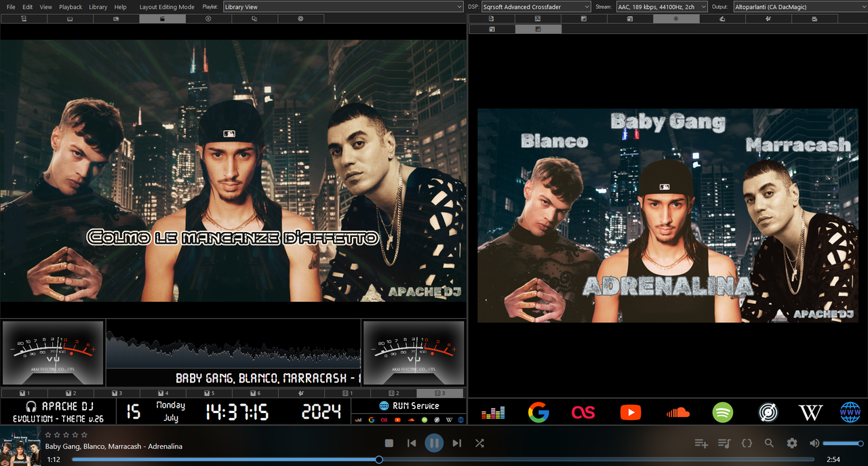Open the Help menu
The image size is (868, 466).
click(x=121, y=7)
